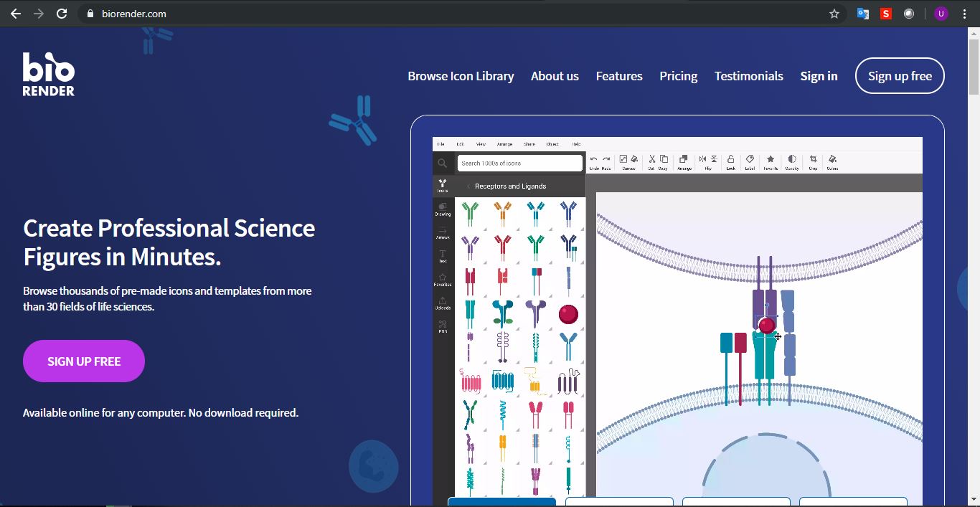
Task: Open the Chrome profile avatar U
Action: point(941,14)
